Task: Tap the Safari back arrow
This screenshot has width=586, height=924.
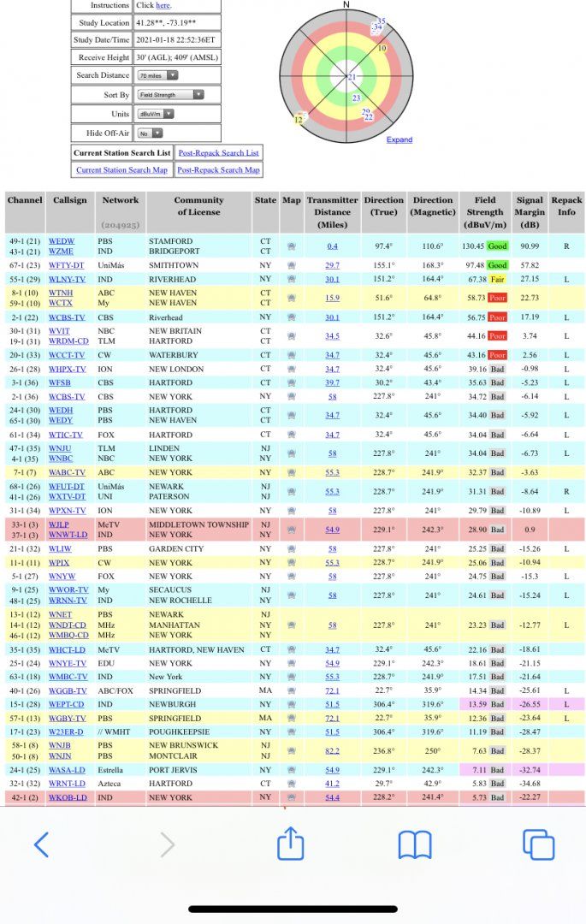Action: point(41,844)
